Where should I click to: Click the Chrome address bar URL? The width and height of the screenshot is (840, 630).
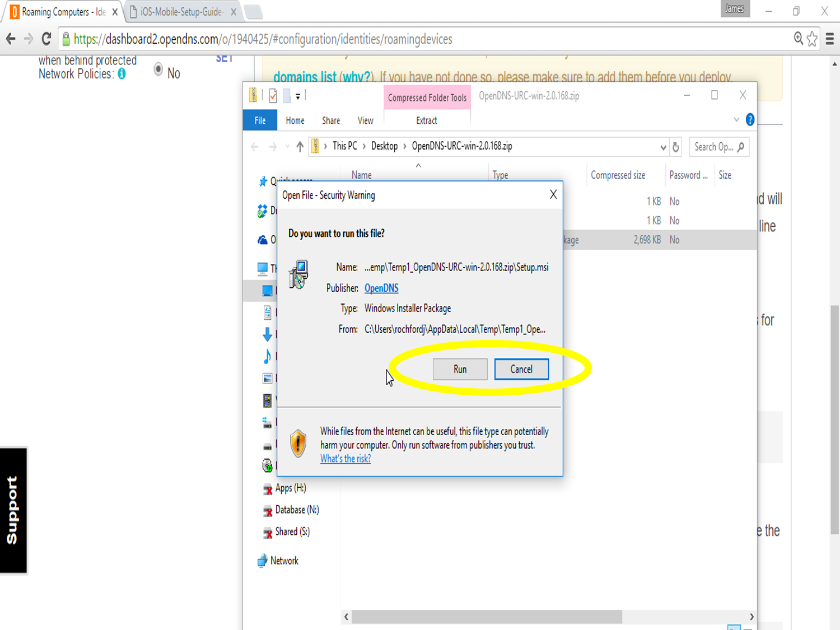point(263,39)
